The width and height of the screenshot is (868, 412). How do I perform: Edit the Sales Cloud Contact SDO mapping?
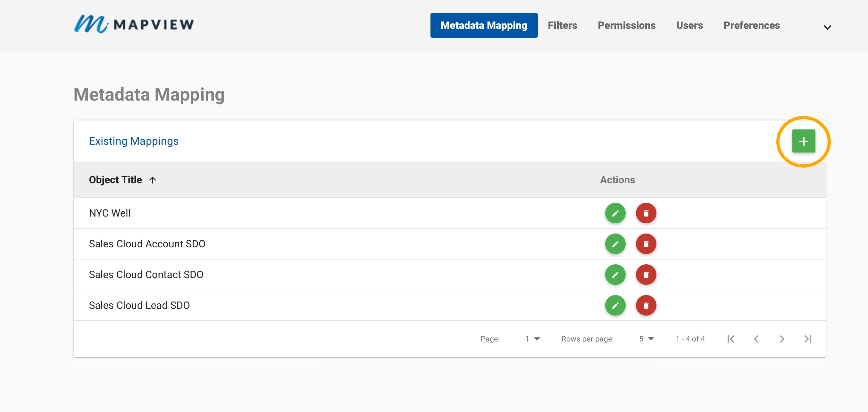point(615,275)
